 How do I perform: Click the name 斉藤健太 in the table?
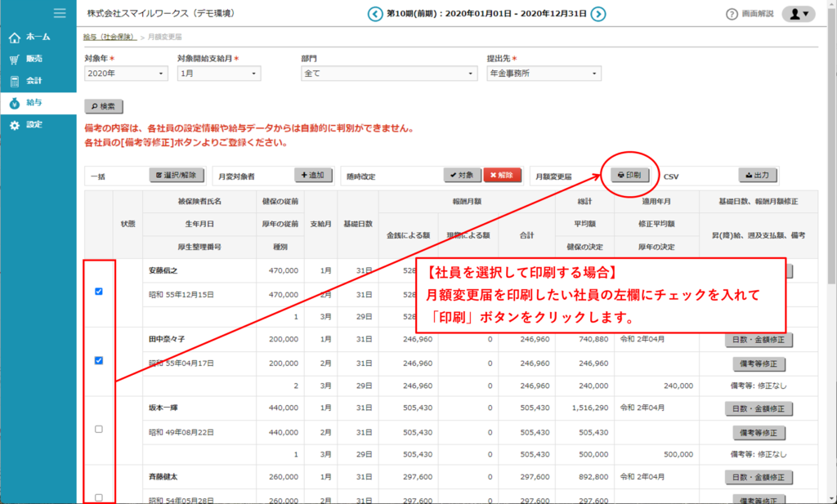pos(163,476)
